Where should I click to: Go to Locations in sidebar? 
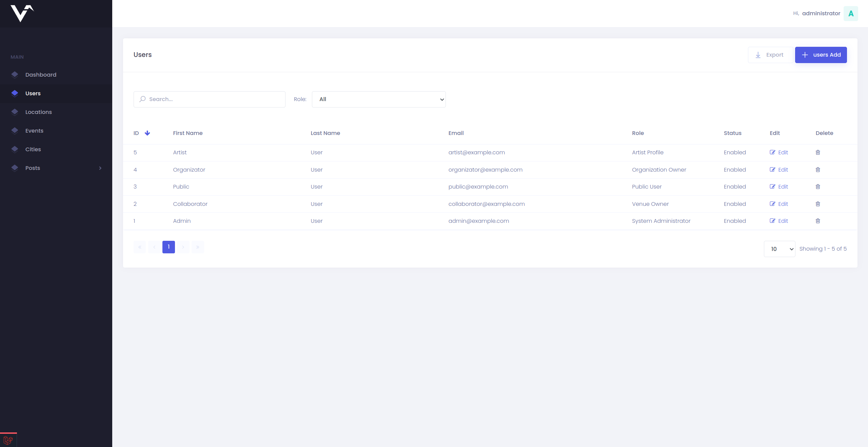[x=38, y=112]
